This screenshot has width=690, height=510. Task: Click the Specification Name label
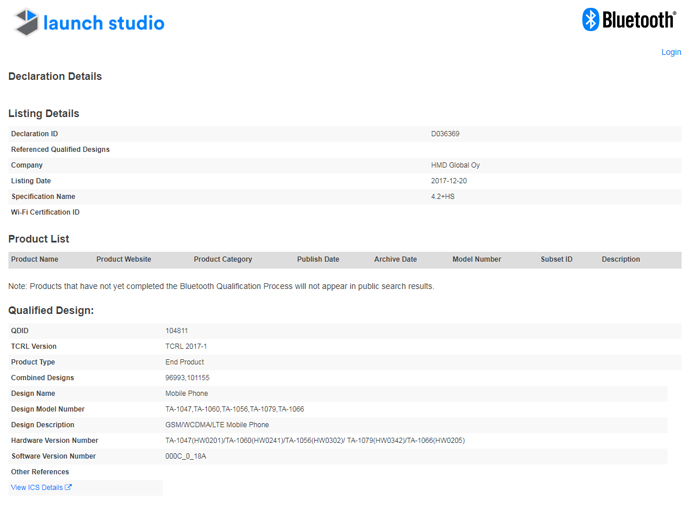(x=43, y=196)
